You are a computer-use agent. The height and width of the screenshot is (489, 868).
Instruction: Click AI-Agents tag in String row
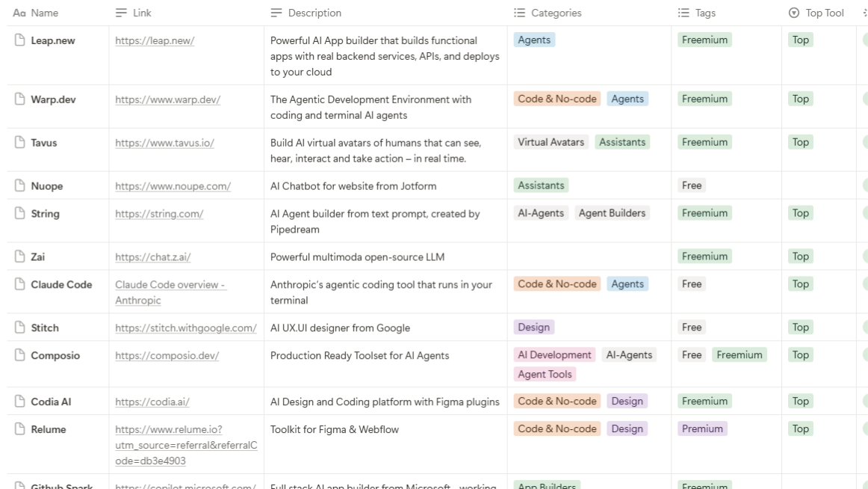[x=541, y=212]
